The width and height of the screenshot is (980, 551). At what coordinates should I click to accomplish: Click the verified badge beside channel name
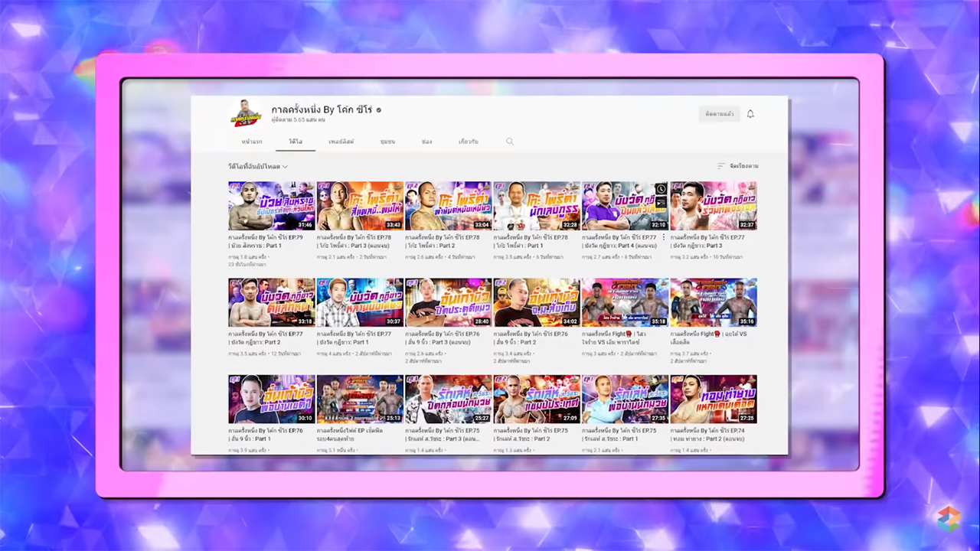point(378,110)
